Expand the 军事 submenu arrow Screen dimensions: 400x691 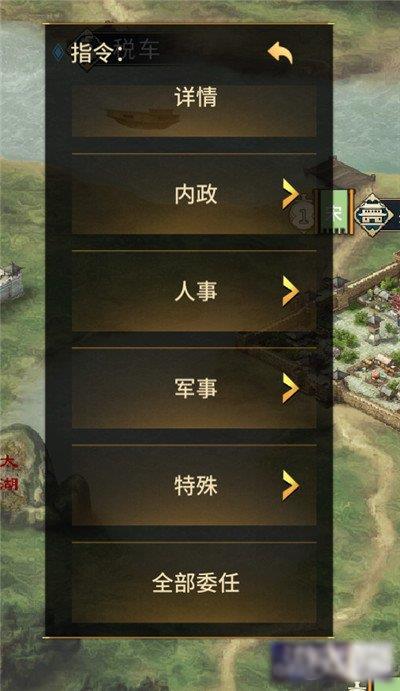coord(290,388)
